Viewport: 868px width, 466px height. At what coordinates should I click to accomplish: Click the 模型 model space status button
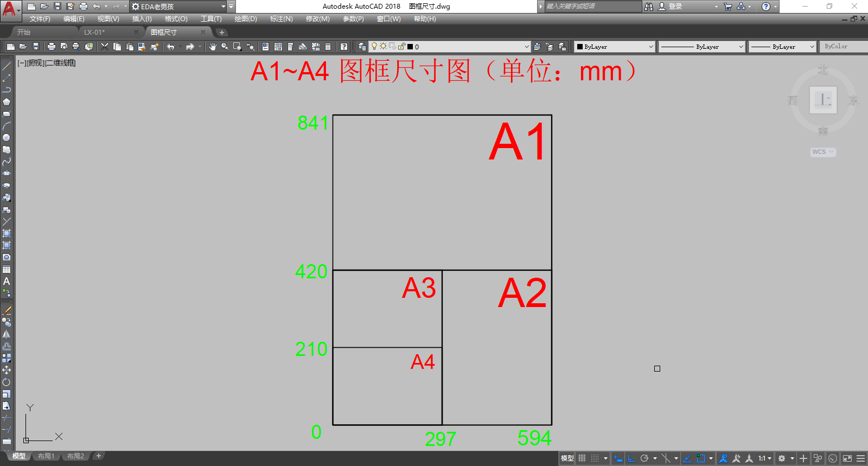[567, 458]
